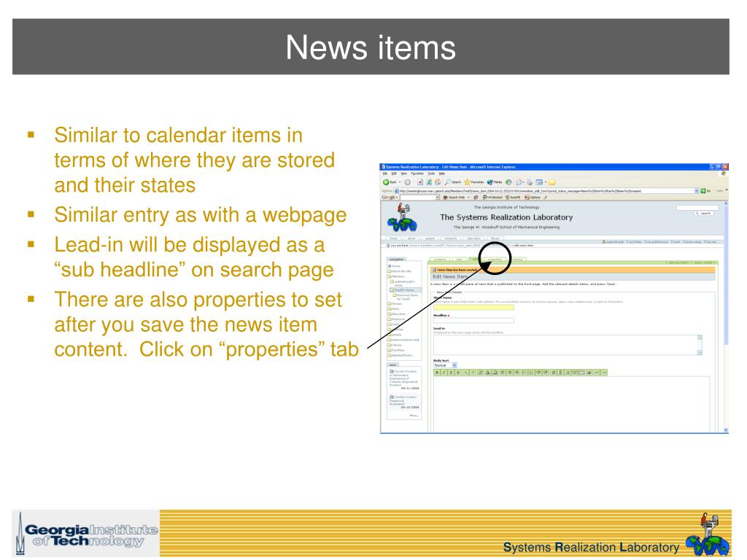Click the History icon in IE toolbar
The width and height of the screenshot is (747, 560).
tap(508, 182)
